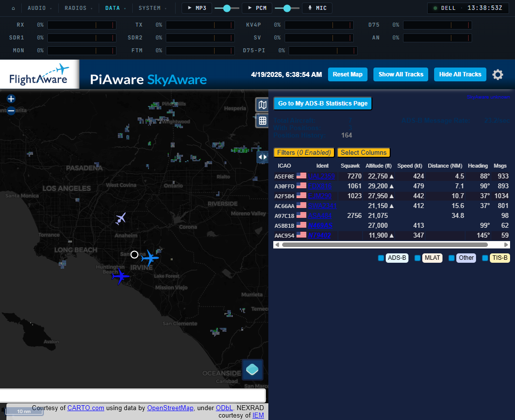Sort table by Msgs column
The width and height of the screenshot is (515, 420).
pos(500,166)
